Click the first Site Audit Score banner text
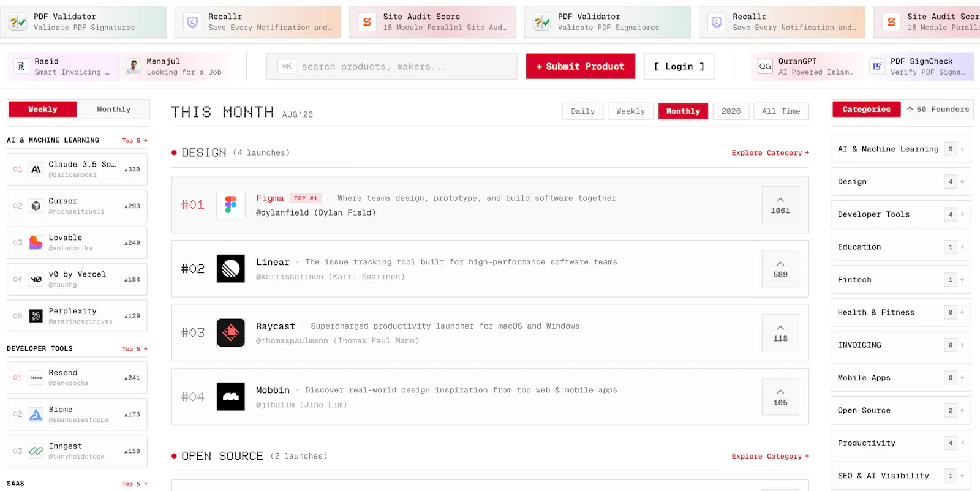The width and height of the screenshot is (980, 491). [x=445, y=22]
